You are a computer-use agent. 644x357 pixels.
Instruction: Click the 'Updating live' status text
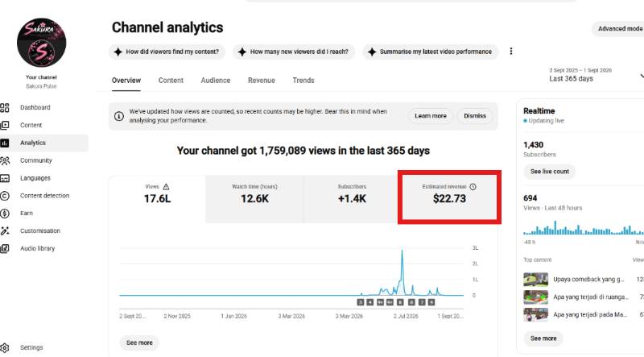pyautogui.click(x=547, y=121)
